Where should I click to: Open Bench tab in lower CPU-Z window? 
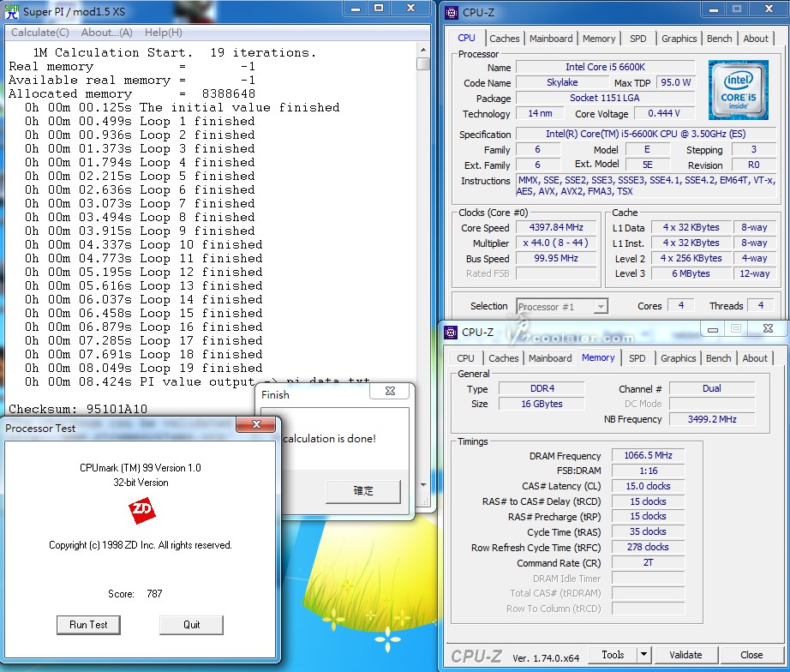click(x=718, y=358)
